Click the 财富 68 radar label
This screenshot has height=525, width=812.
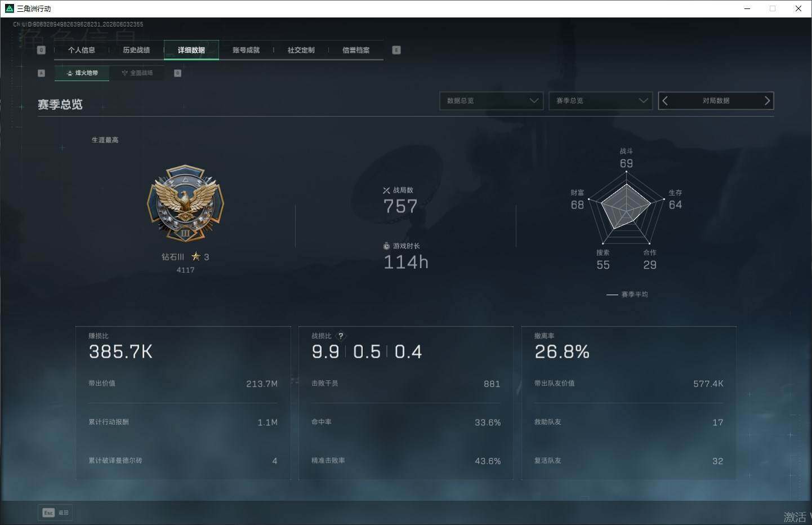click(x=577, y=199)
